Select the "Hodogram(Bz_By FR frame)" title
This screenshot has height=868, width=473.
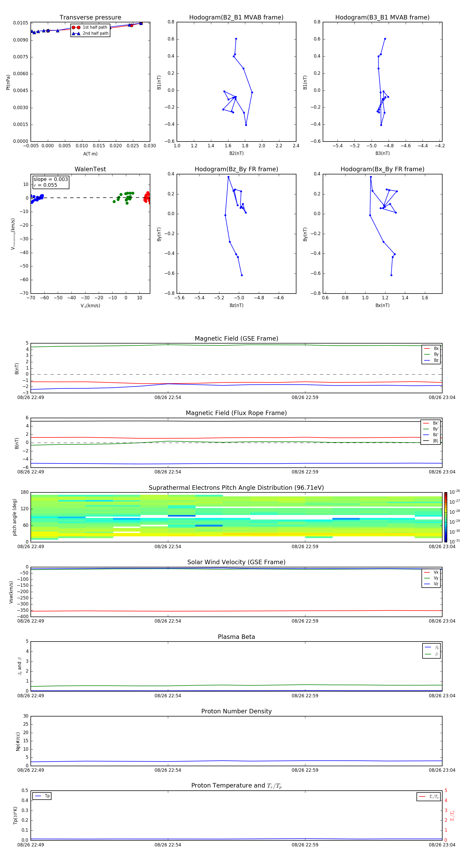pyautogui.click(x=236, y=169)
